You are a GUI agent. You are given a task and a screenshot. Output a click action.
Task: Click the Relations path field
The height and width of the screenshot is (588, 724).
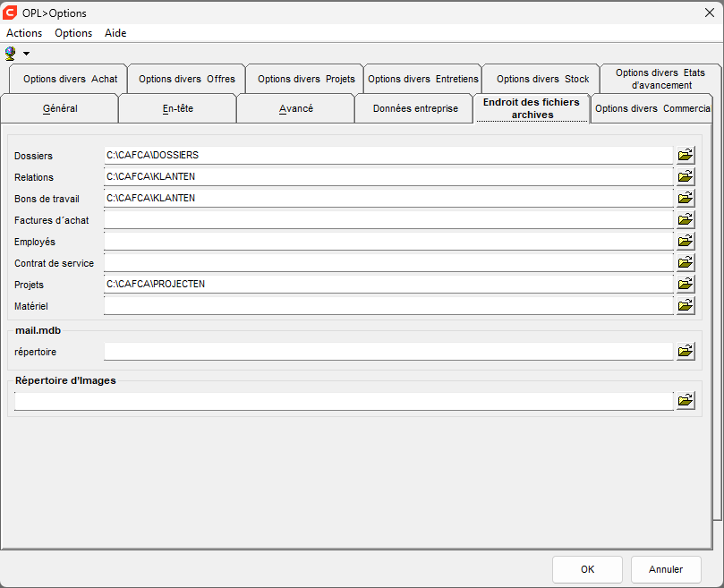coord(388,176)
